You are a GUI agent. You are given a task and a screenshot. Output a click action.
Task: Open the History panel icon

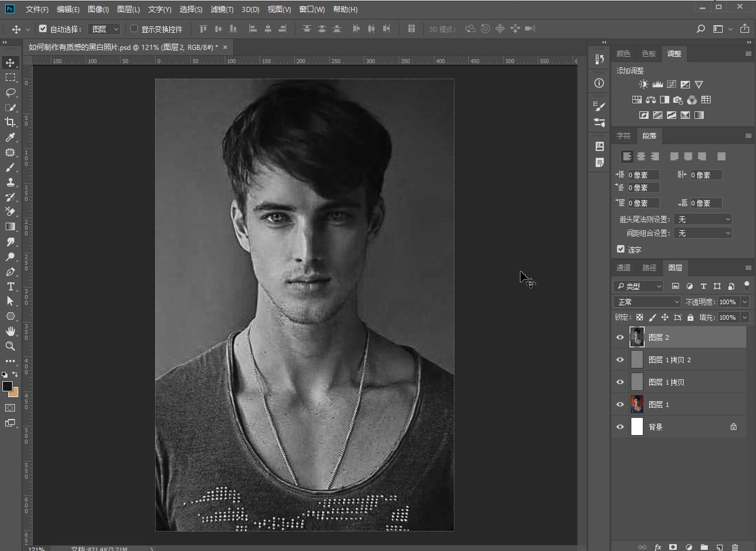[x=599, y=59]
